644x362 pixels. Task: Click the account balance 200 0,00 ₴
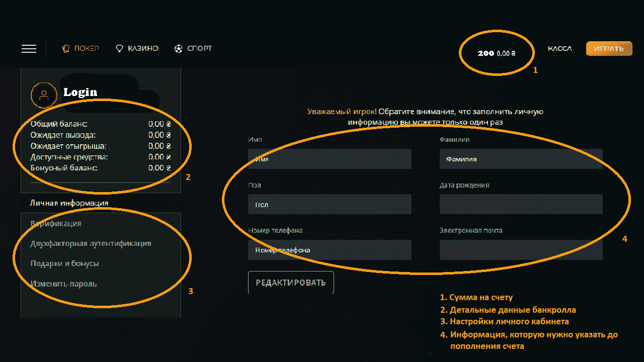pyautogui.click(x=497, y=53)
